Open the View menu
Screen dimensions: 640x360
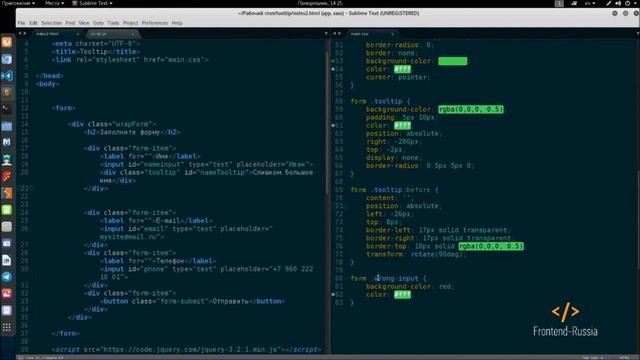pos(84,23)
